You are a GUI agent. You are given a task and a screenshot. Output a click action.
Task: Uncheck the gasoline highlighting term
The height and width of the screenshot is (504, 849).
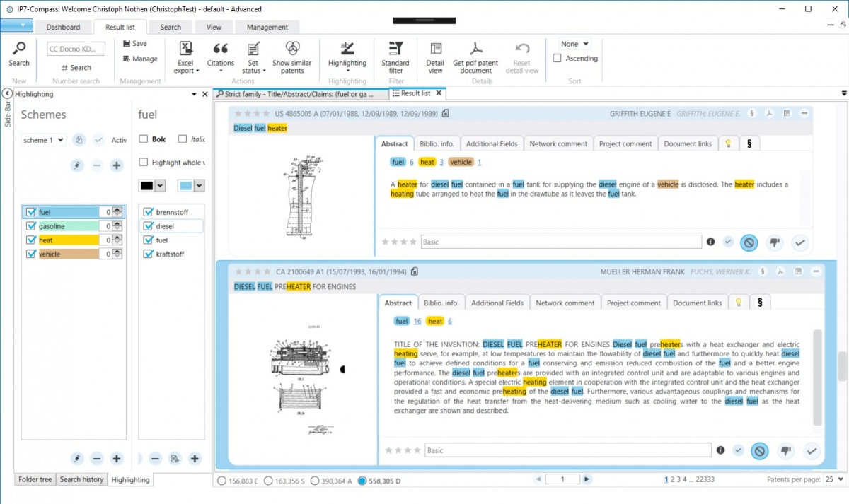pos(30,226)
